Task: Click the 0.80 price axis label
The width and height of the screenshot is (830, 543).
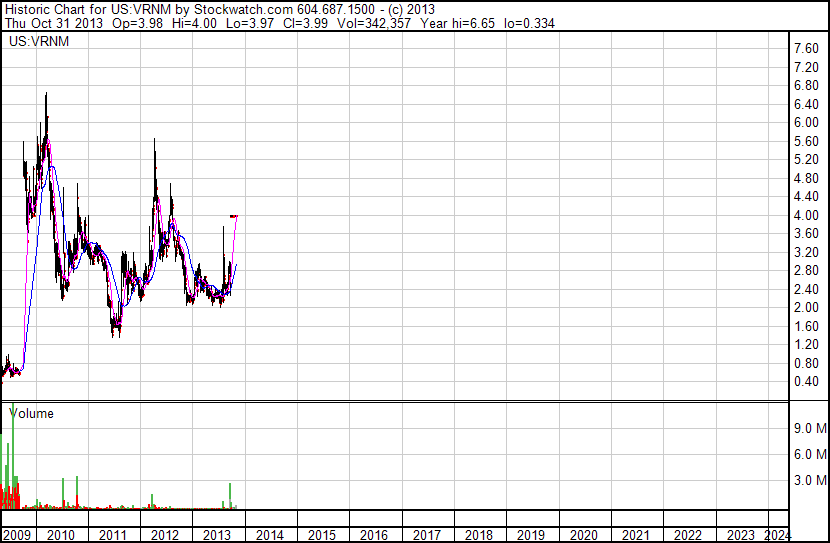Action: pyautogui.click(x=807, y=363)
